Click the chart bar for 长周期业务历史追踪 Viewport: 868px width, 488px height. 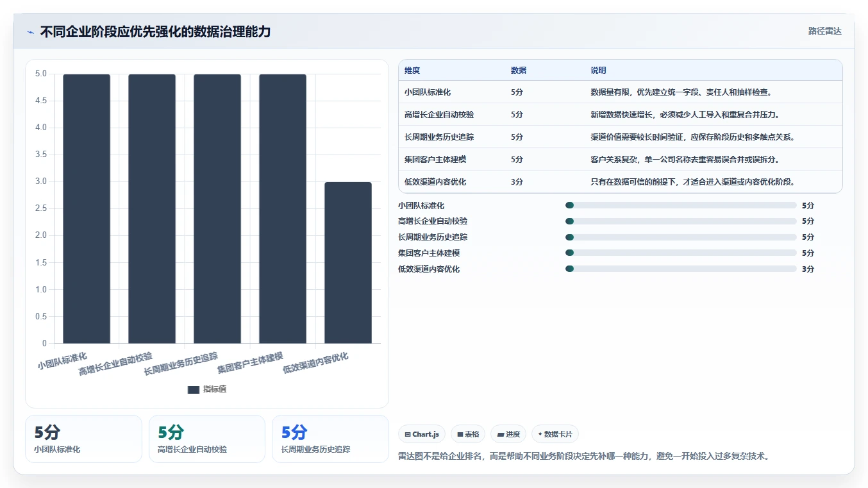pos(217,209)
